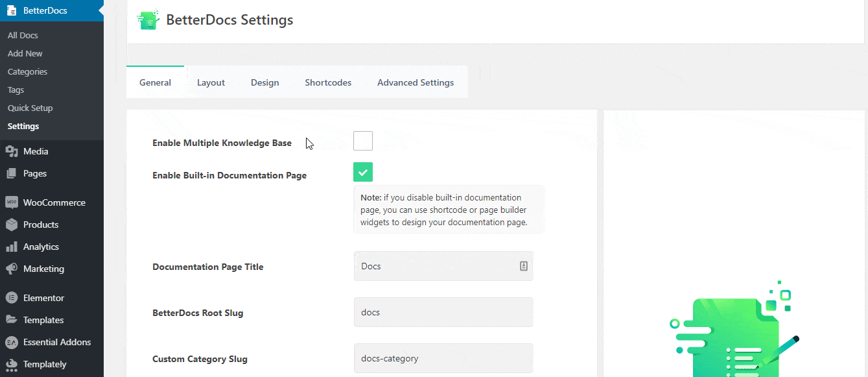Click the Documentation Page Title label
868x377 pixels.
[x=208, y=267]
